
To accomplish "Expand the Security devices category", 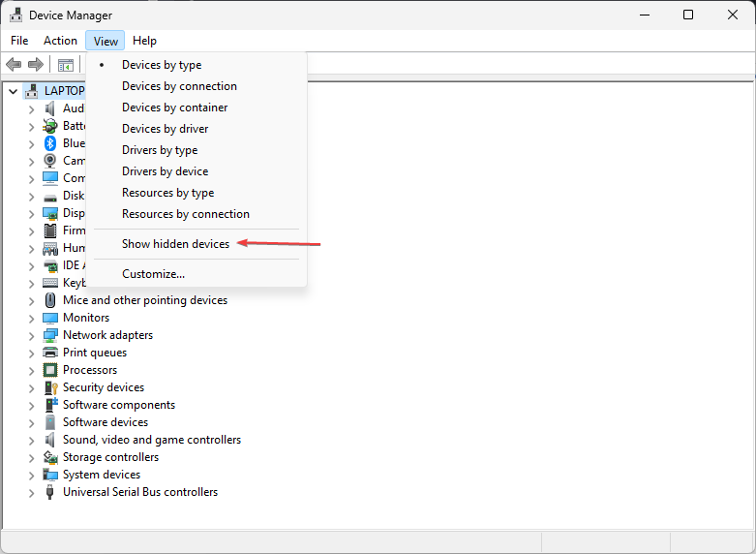I will pyautogui.click(x=31, y=388).
